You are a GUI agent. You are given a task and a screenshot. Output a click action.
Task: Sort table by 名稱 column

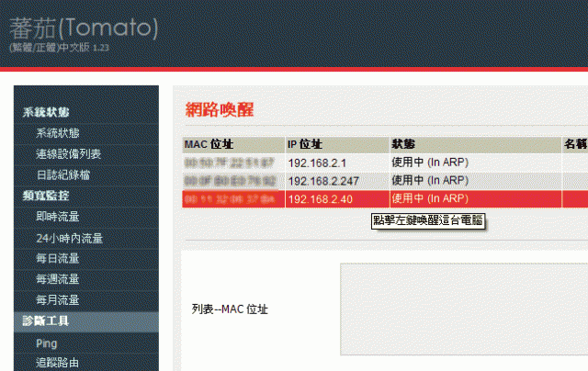click(x=575, y=144)
